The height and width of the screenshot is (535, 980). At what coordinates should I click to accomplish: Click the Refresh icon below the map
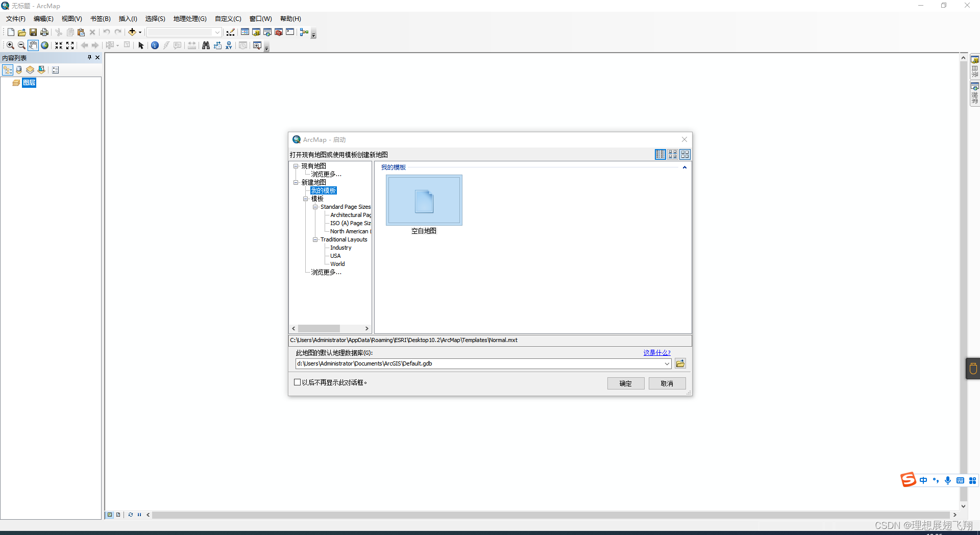click(131, 515)
